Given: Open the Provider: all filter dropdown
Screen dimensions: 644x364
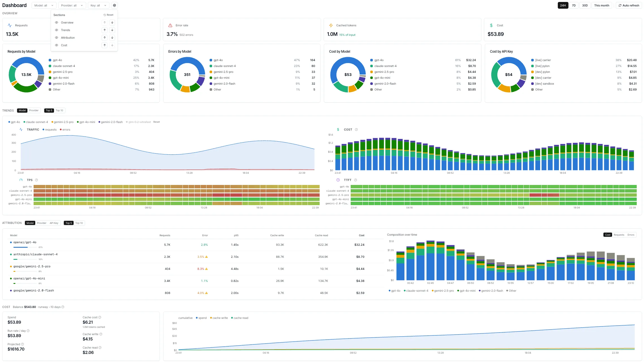Looking at the screenshot, I should pos(72,5).
